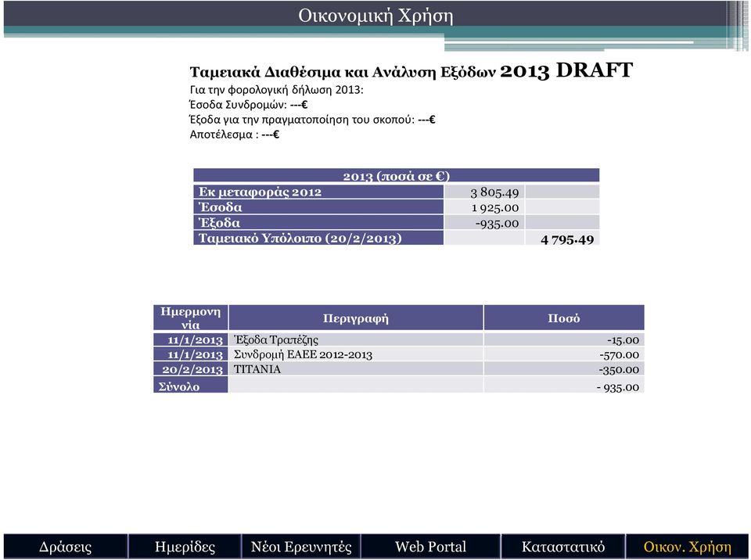Select the highlighted Οικον. Χρήση tab
The image size is (751, 560).
(688, 546)
